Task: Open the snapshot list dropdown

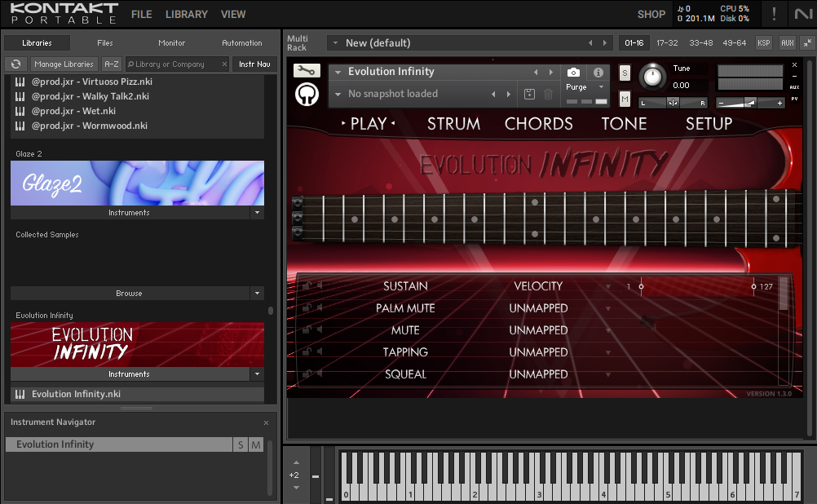Action: click(x=338, y=95)
